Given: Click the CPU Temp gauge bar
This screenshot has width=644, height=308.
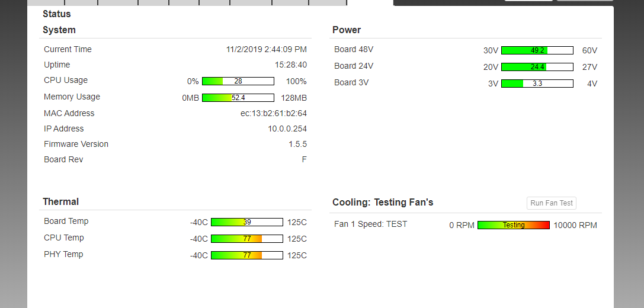Looking at the screenshot, I should click(246, 239).
